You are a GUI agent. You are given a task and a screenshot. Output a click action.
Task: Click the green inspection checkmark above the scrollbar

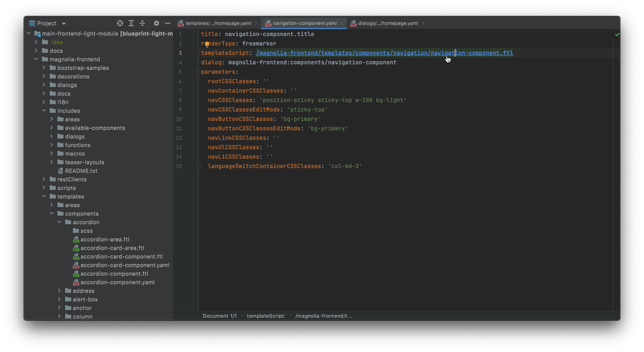[x=617, y=34]
